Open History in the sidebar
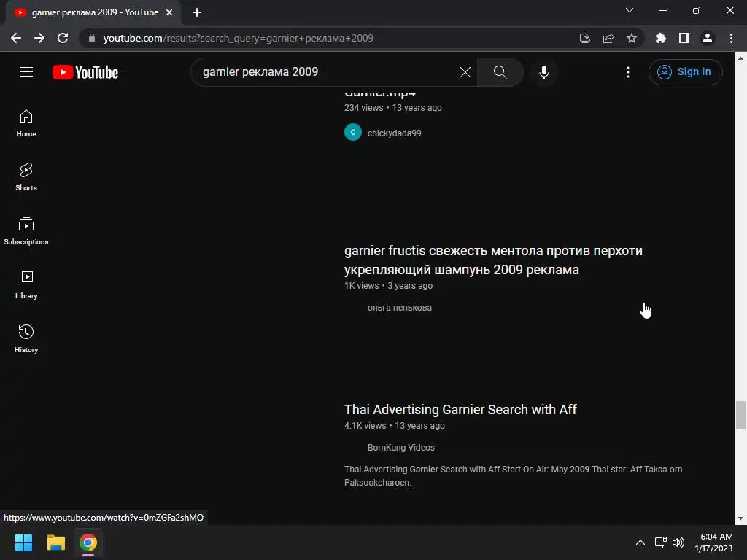747x560 pixels. point(26,338)
